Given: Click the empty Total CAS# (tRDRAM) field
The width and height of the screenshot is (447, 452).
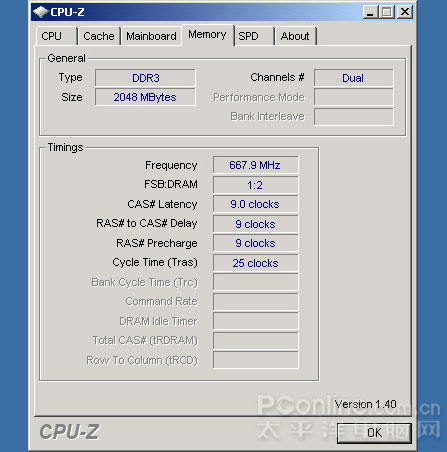Looking at the screenshot, I should pos(256,341).
